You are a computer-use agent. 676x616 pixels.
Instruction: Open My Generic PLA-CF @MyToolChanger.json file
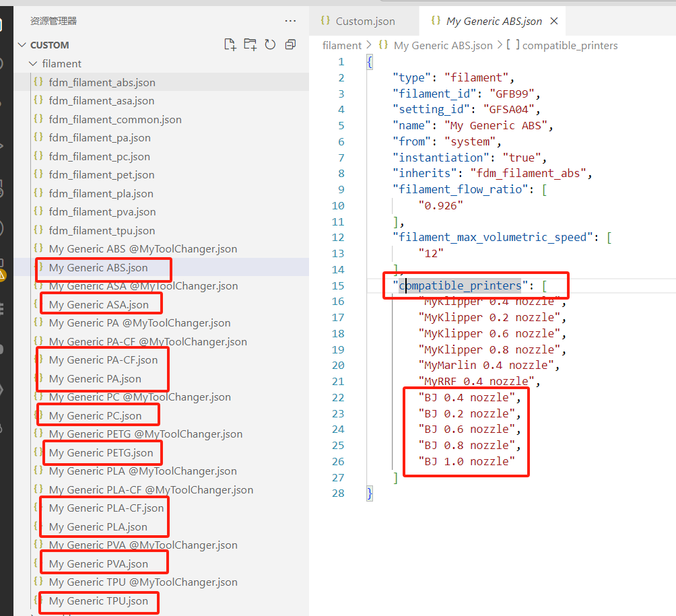tap(151, 490)
